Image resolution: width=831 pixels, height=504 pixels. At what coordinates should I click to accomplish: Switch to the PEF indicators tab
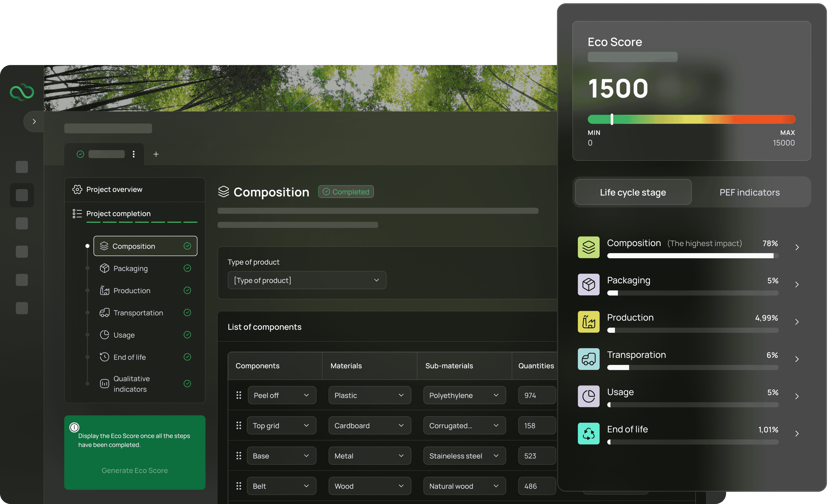[x=749, y=192]
